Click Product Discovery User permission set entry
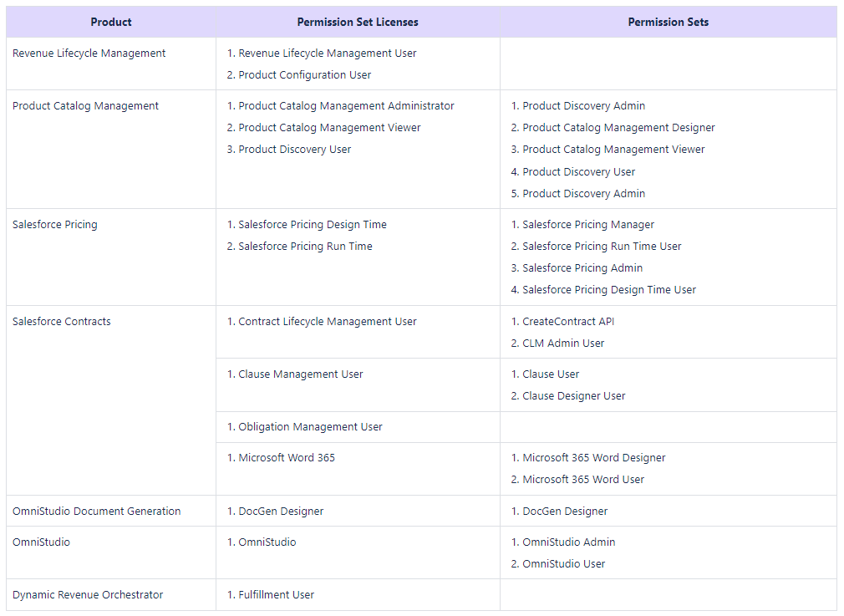Screen dimensions: 844x616 pyautogui.click(x=578, y=172)
